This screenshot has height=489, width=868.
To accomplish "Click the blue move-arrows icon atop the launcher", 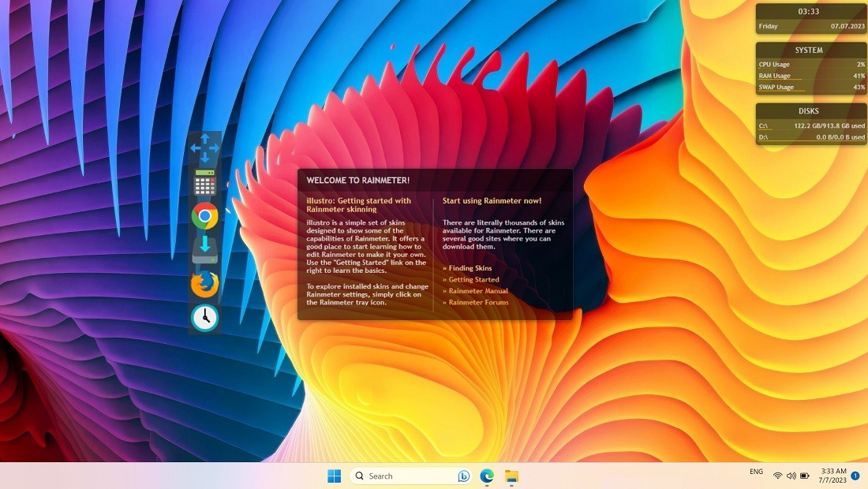I will point(204,147).
